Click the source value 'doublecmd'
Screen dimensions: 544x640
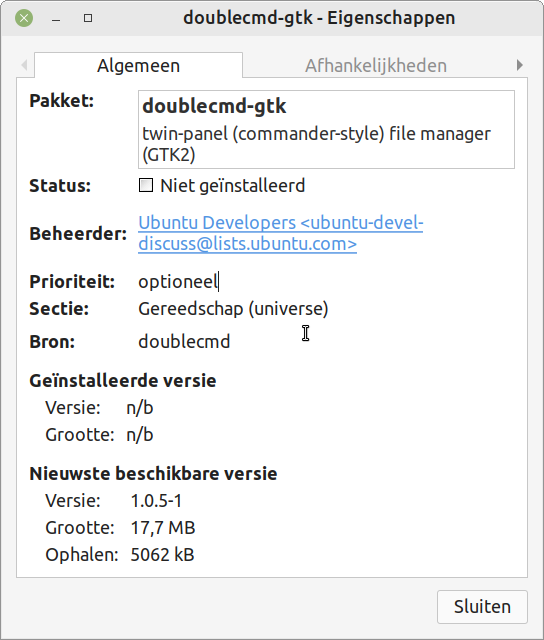[x=184, y=341]
